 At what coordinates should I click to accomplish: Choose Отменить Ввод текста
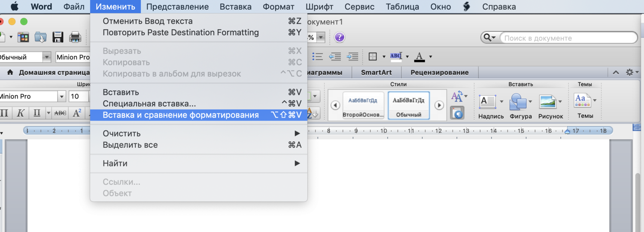click(x=199, y=21)
